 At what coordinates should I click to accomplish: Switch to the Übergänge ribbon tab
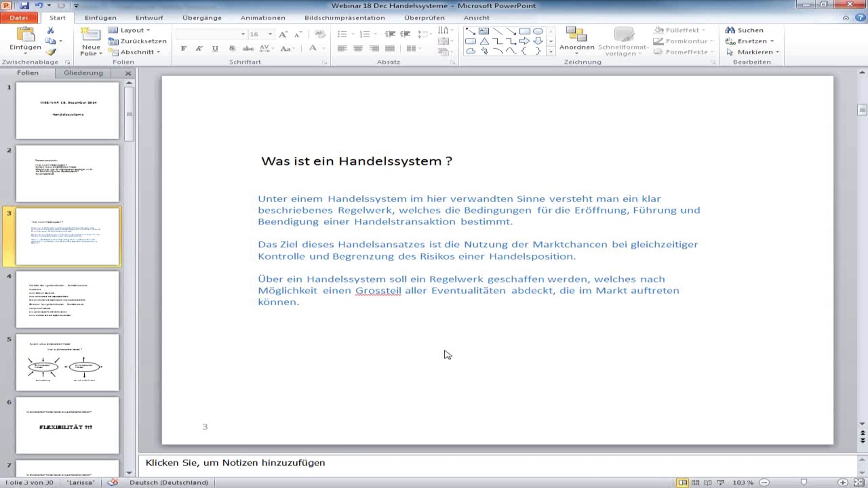pyautogui.click(x=202, y=18)
